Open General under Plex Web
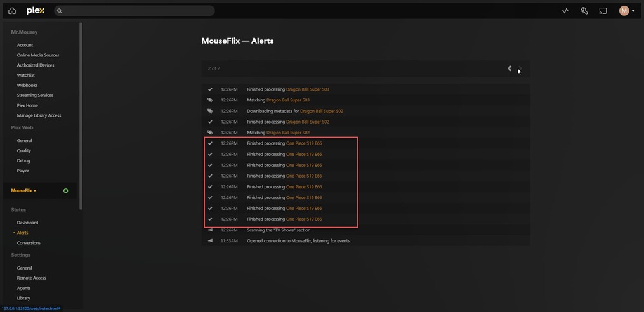This screenshot has width=644, height=312. coord(24,140)
